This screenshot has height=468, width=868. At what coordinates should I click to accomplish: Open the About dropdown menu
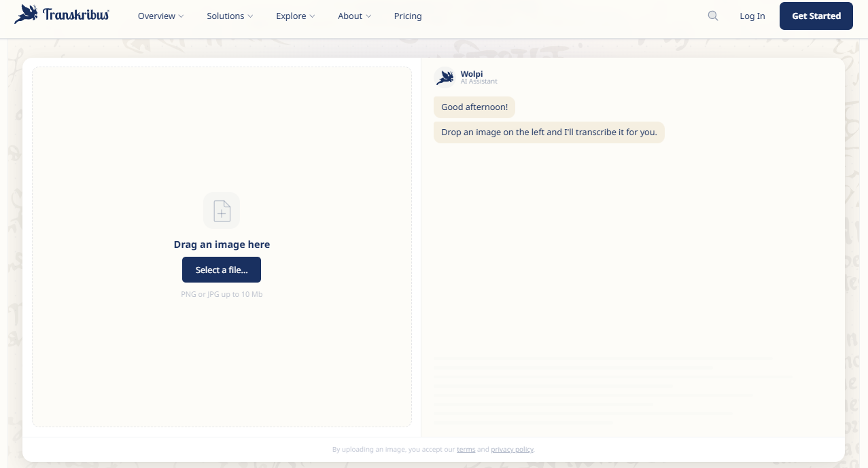(354, 16)
